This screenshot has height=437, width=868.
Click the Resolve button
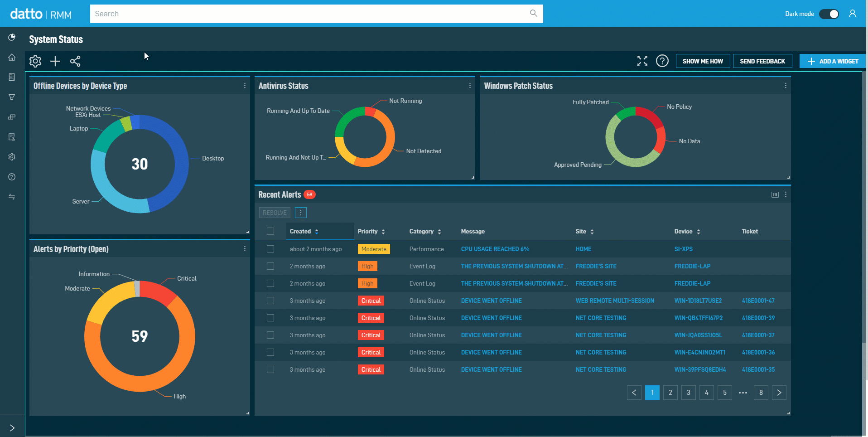coord(275,213)
